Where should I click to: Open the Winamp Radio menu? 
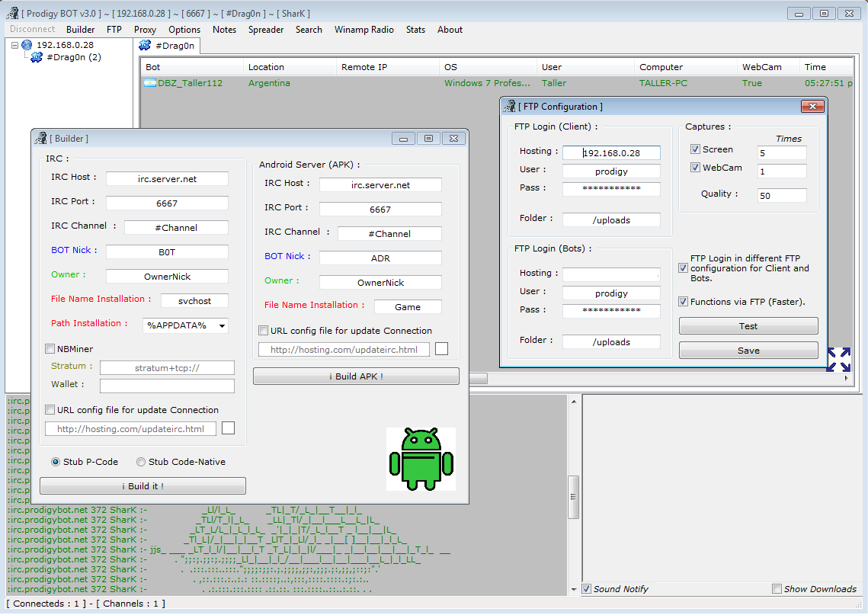(x=364, y=30)
